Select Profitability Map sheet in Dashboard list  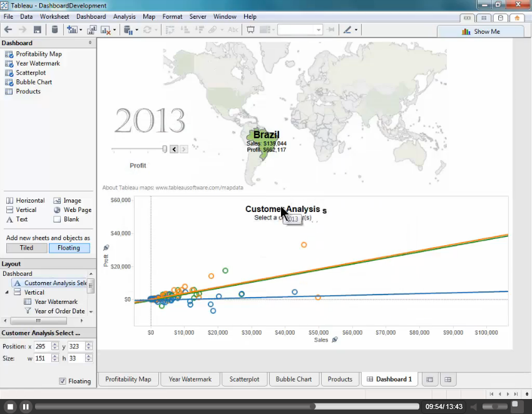click(x=38, y=54)
